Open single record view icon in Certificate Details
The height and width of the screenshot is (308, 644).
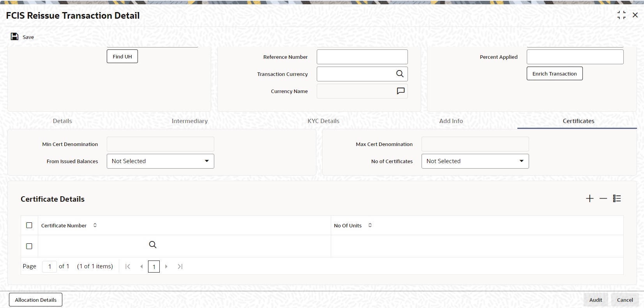617,199
